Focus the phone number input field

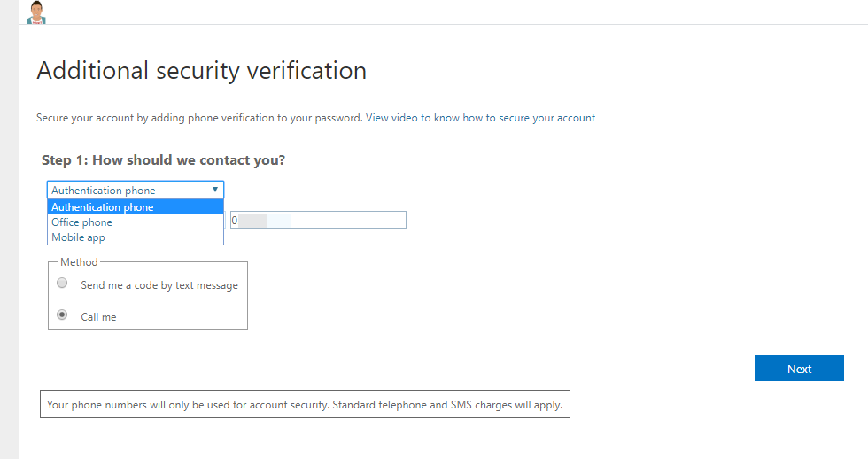point(318,220)
